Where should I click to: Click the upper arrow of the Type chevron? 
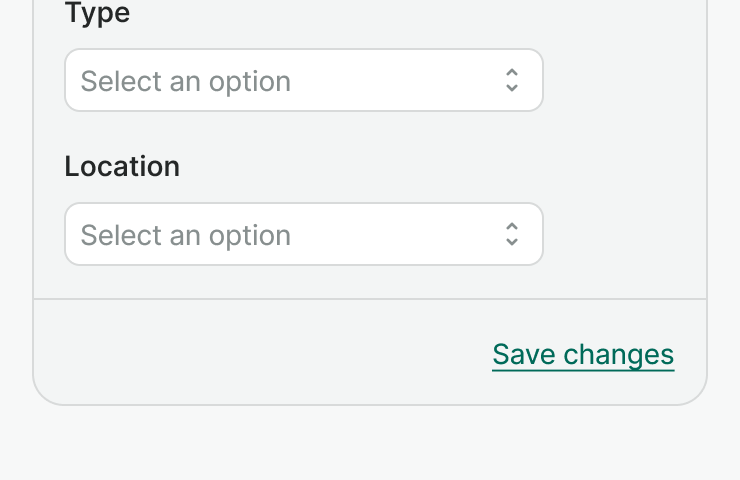[x=512, y=73]
